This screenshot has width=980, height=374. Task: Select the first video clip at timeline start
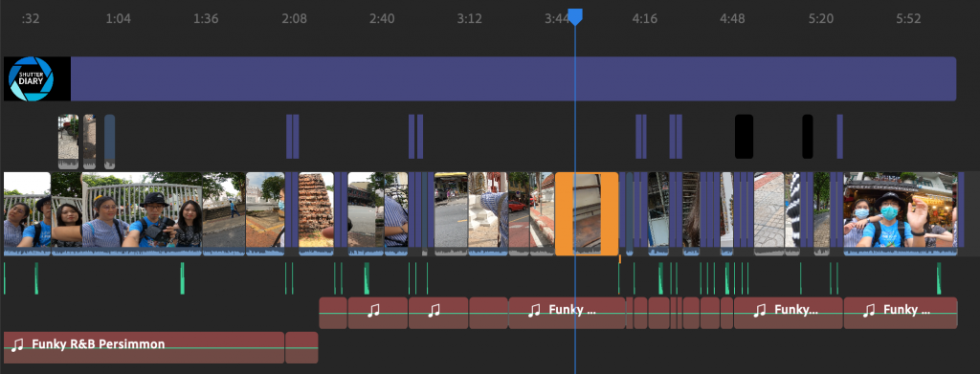[27, 213]
